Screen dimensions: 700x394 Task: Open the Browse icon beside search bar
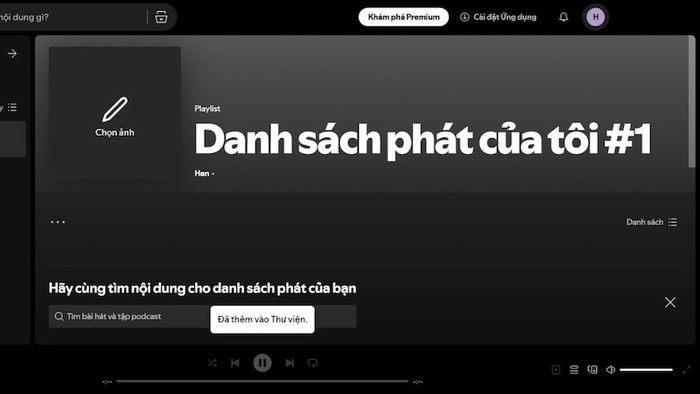[x=161, y=17]
